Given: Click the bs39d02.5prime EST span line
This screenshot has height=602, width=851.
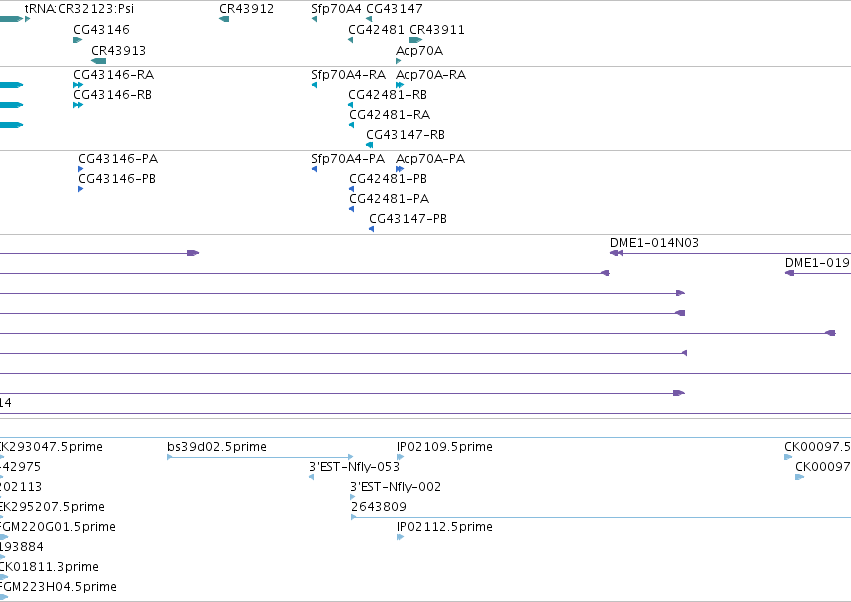Looking at the screenshot, I should pyautogui.click(x=260, y=457).
